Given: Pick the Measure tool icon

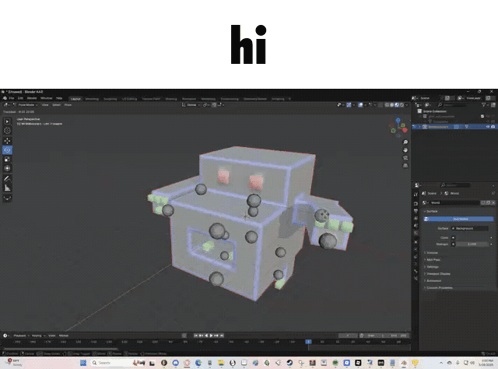Looking at the screenshot, I should [7, 188].
